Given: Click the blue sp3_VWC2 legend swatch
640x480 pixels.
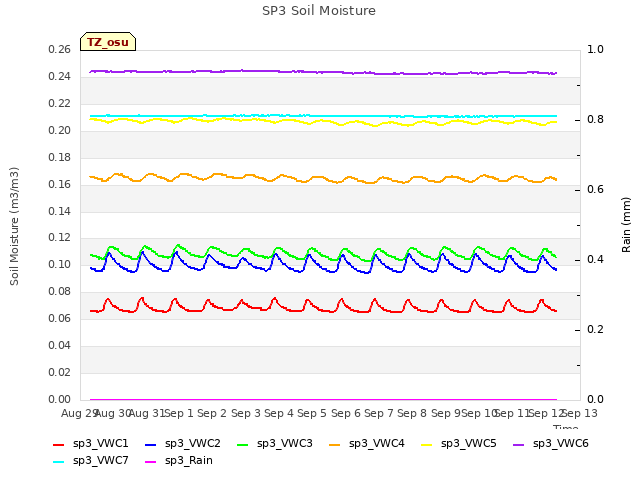Looking at the screenshot, I should click(x=151, y=444).
